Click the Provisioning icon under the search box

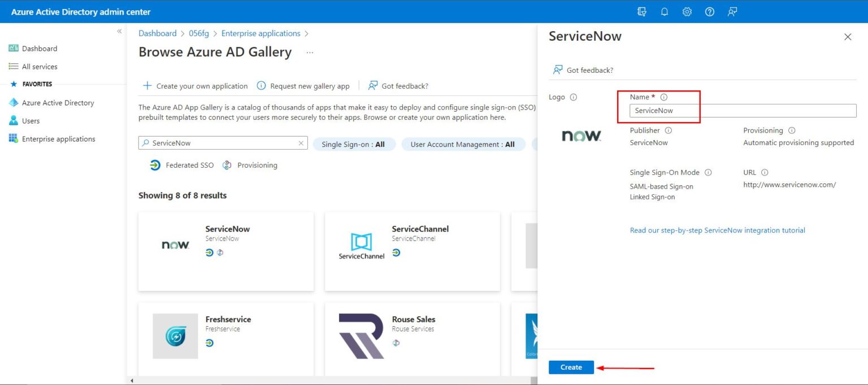tap(227, 165)
